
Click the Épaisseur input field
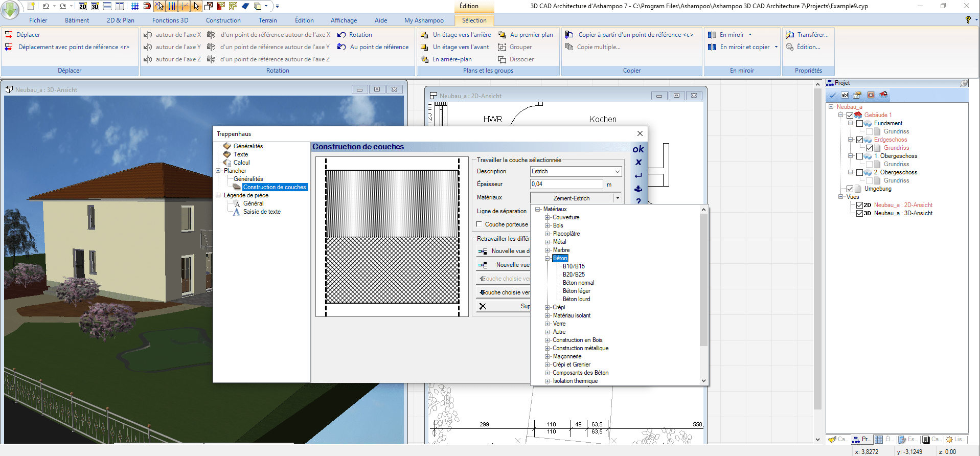(566, 184)
